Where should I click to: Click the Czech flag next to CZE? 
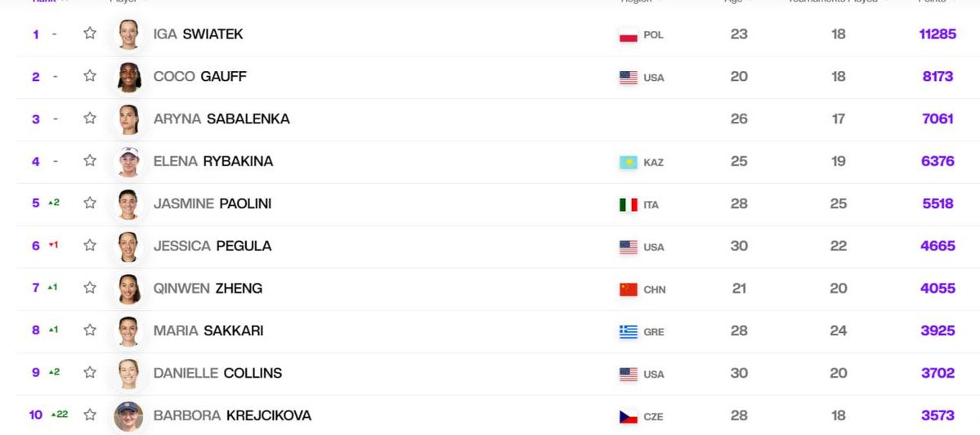point(629,416)
